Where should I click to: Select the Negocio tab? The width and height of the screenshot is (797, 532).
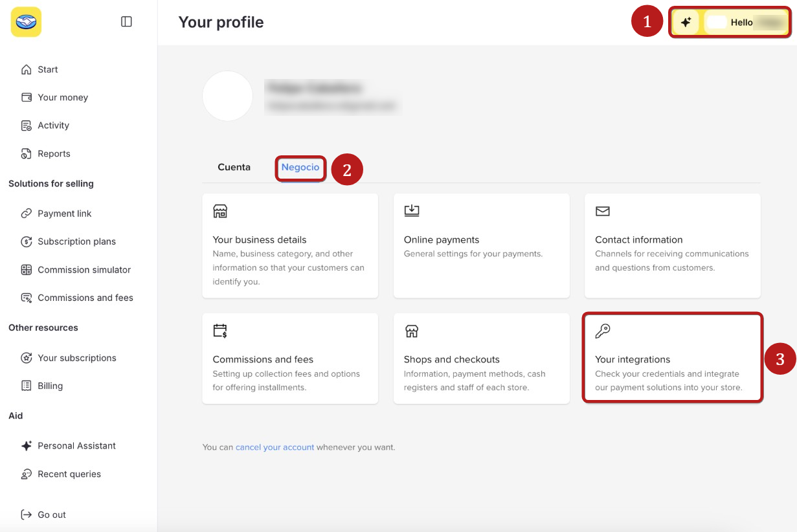[x=300, y=167]
